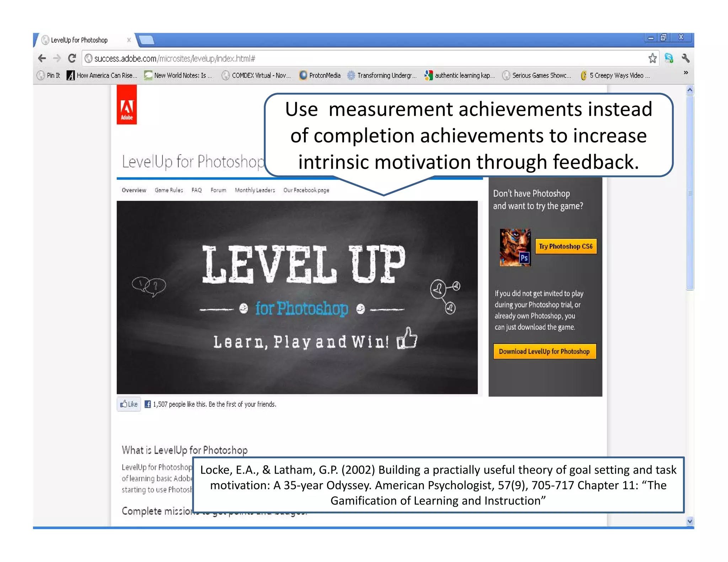The height and width of the screenshot is (562, 728).
Task: Open the Monthly Leaders nav item
Action: [255, 190]
